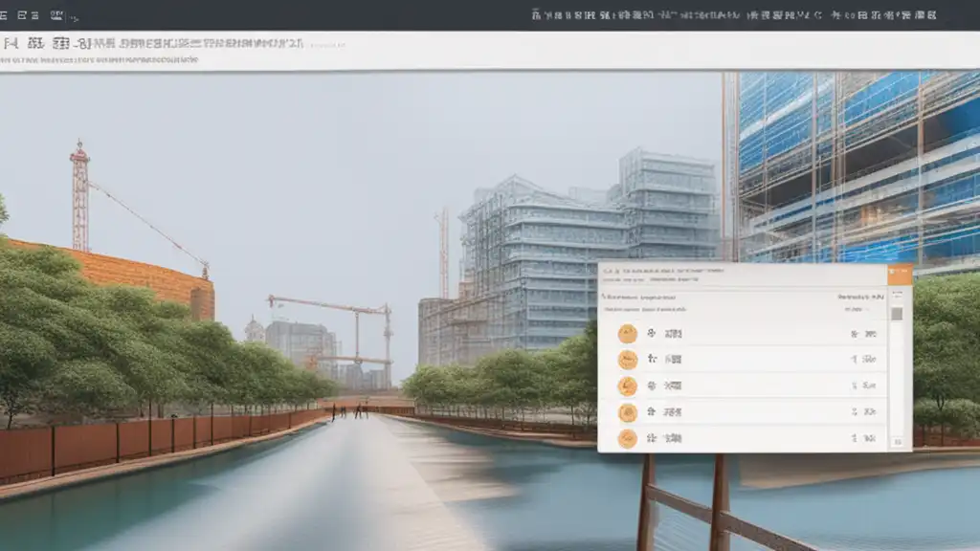Screen dimensions: 980x551
Task: Click the second orange circle icon in the list
Action: pos(627,360)
